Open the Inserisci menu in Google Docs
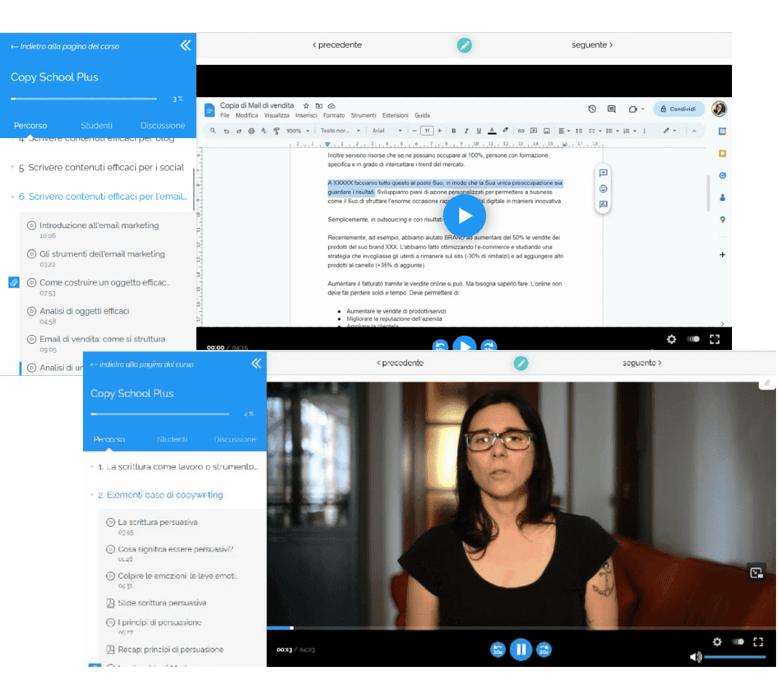Screen dimensions: 778x700 tap(306, 115)
